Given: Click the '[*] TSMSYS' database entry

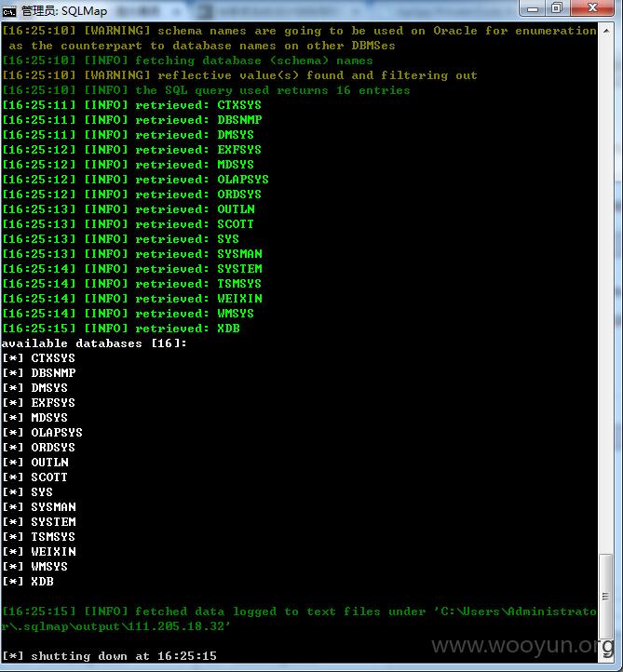Looking at the screenshot, I should click(x=38, y=537).
